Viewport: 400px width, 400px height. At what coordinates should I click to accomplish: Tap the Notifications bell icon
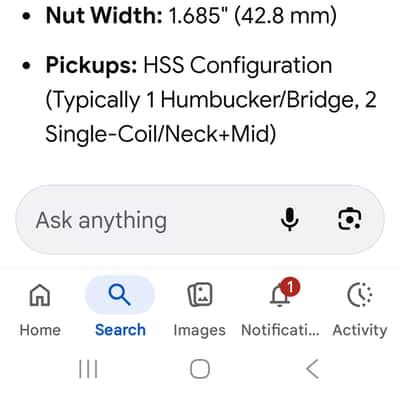pyautogui.click(x=279, y=296)
